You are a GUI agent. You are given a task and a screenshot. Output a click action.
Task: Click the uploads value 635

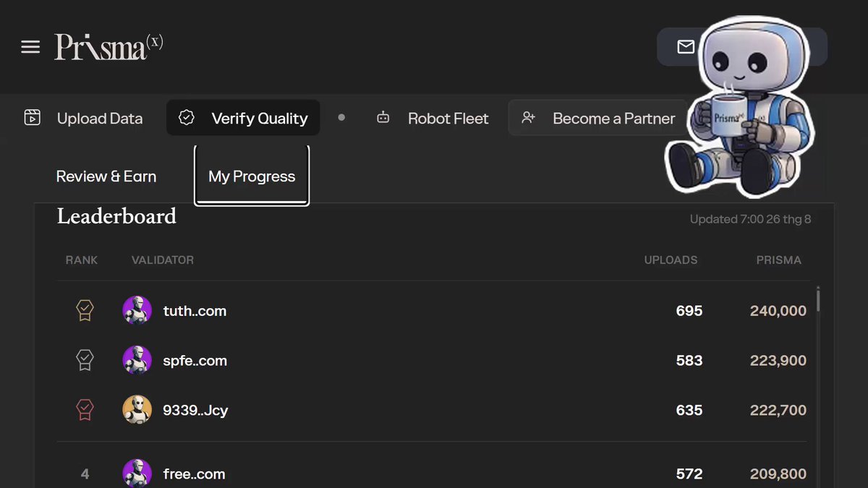pyautogui.click(x=689, y=410)
